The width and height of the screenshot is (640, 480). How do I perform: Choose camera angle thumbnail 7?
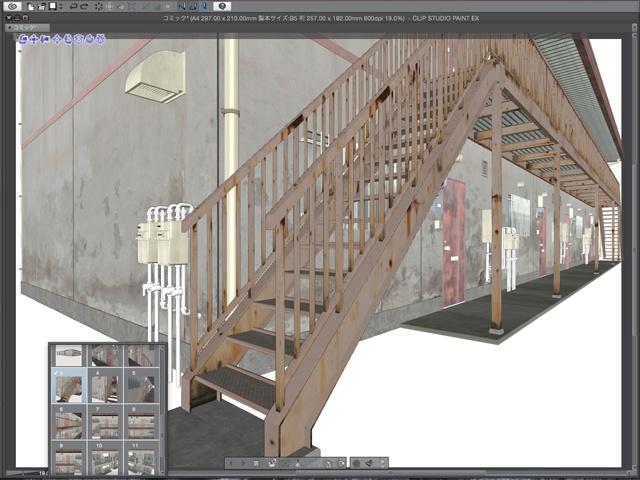click(x=105, y=422)
